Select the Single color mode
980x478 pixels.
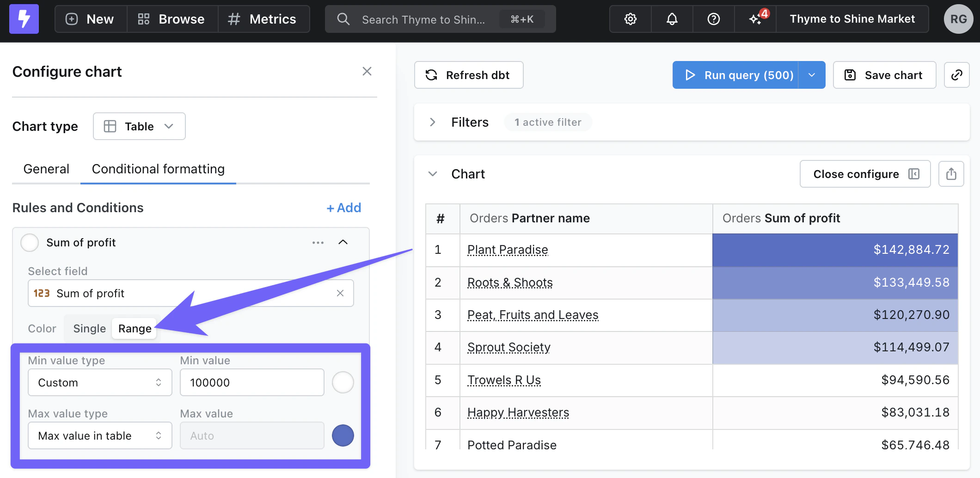(89, 329)
